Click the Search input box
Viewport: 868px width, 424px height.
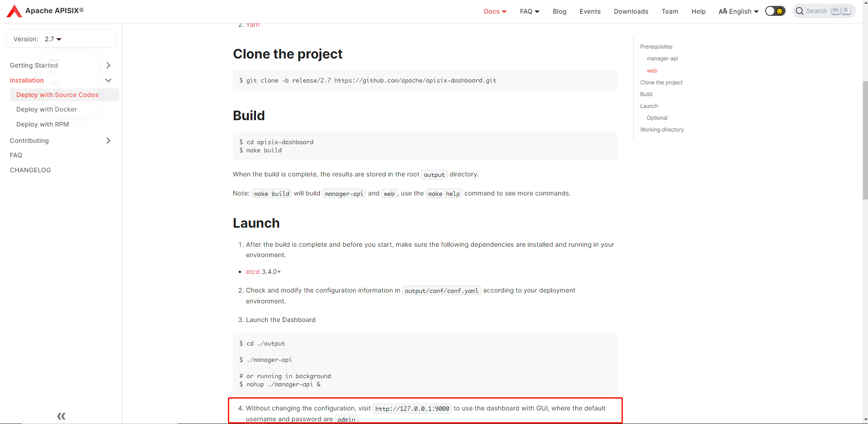point(824,11)
